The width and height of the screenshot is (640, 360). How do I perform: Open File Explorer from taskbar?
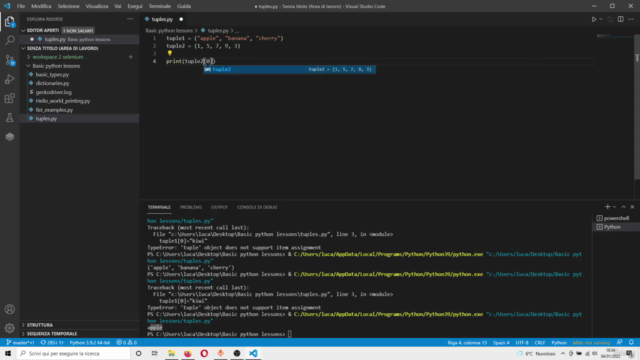(171, 353)
